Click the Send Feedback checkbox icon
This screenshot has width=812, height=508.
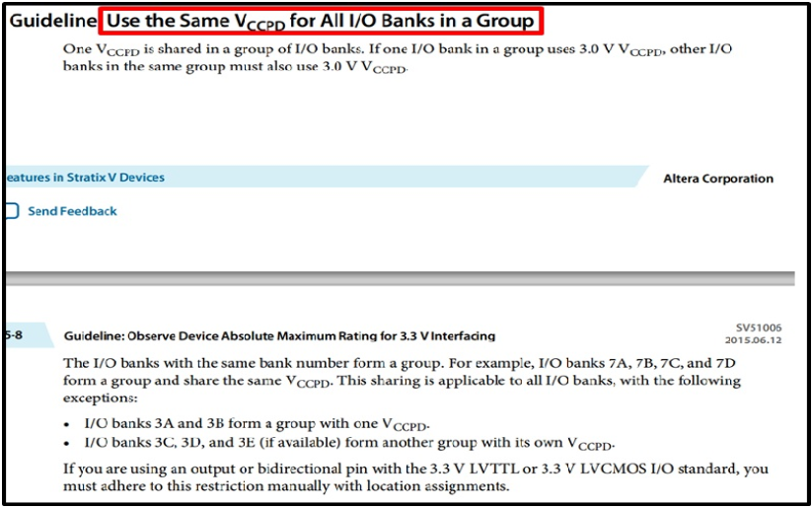pos(11,211)
